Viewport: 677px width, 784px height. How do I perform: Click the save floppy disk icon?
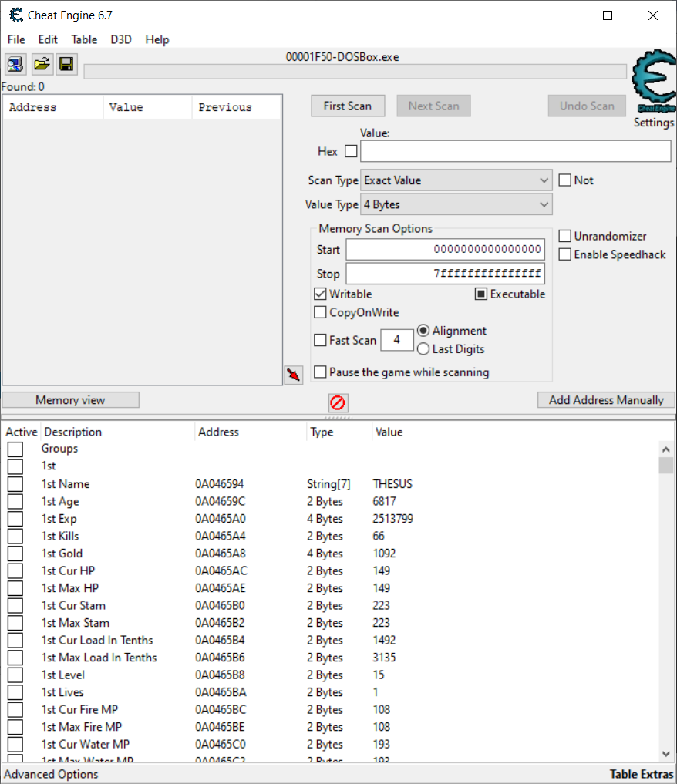66,65
